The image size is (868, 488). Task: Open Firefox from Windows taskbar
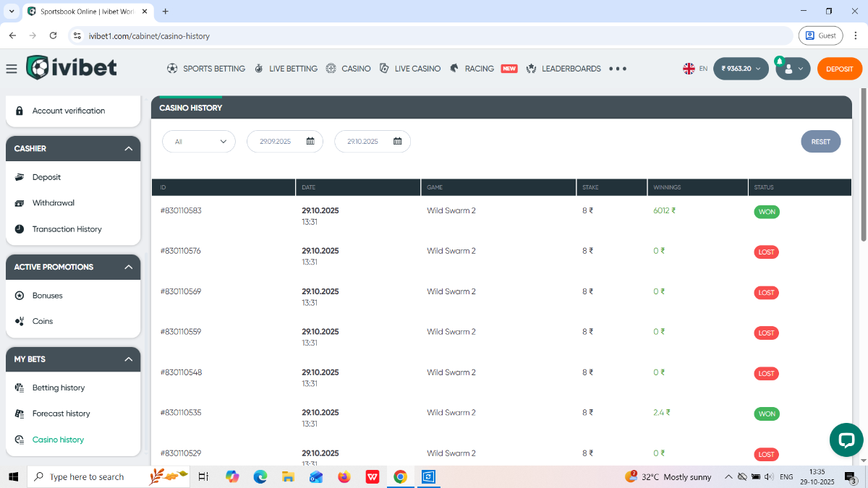[x=344, y=477]
